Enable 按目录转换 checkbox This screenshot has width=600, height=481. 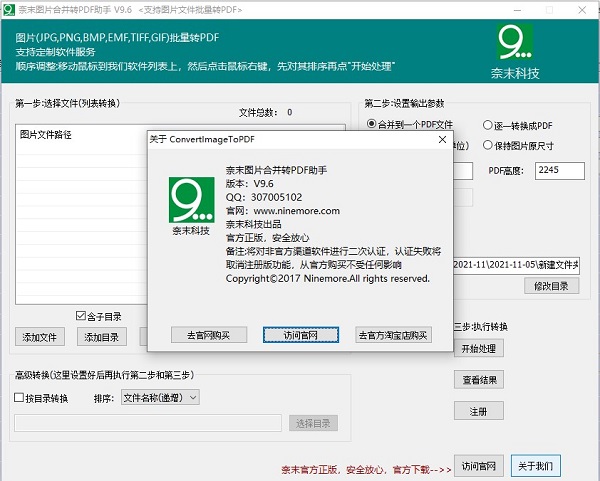41,398
